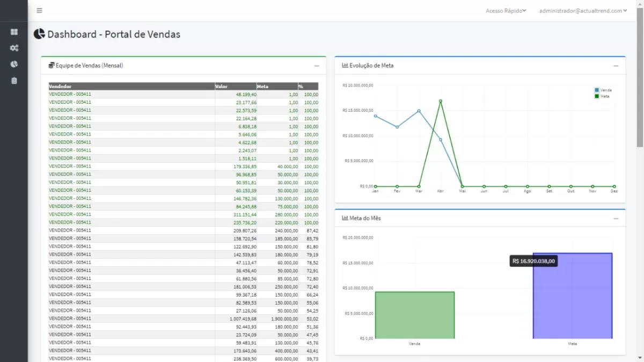Click the Evolução de Meta panel title
Image resolution: width=644 pixels, height=362 pixels.
tap(371, 66)
